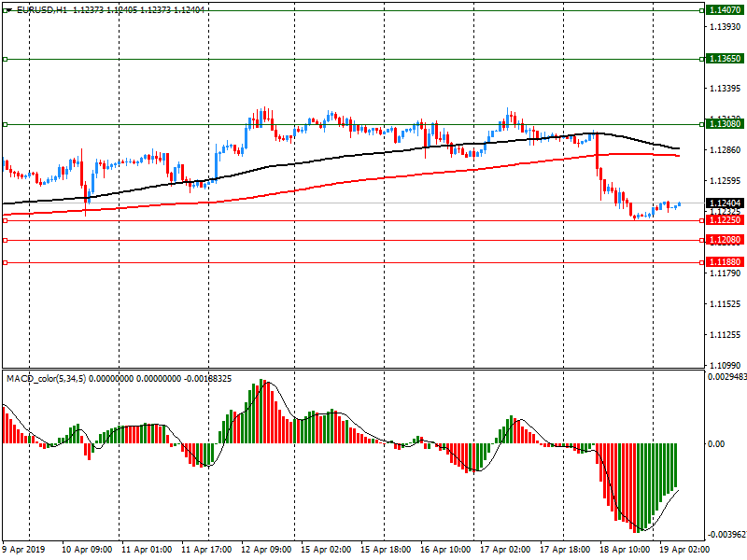Click the MACD_color(5,34,5) indicator label

tap(46, 379)
